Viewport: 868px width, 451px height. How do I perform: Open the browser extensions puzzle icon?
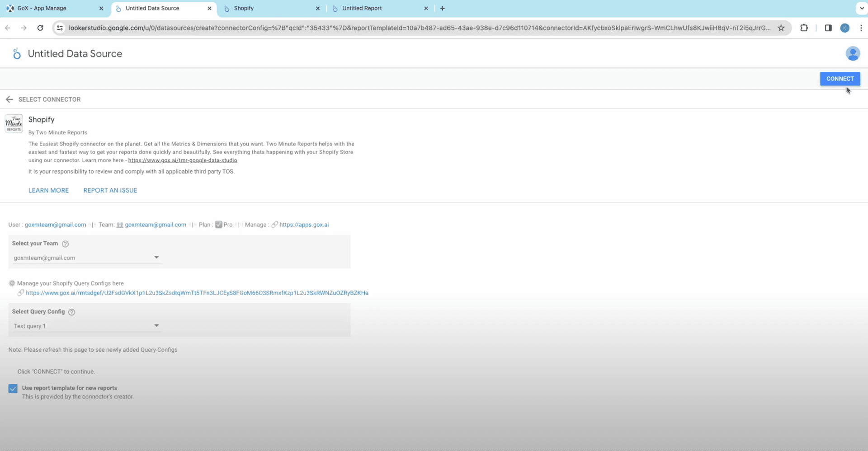804,28
